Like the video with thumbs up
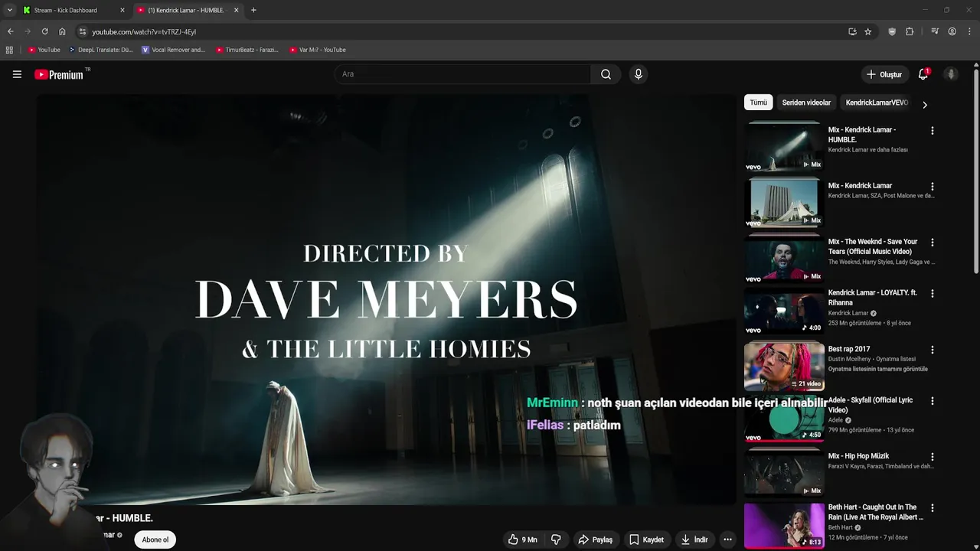This screenshot has width=980, height=551. pyautogui.click(x=523, y=540)
